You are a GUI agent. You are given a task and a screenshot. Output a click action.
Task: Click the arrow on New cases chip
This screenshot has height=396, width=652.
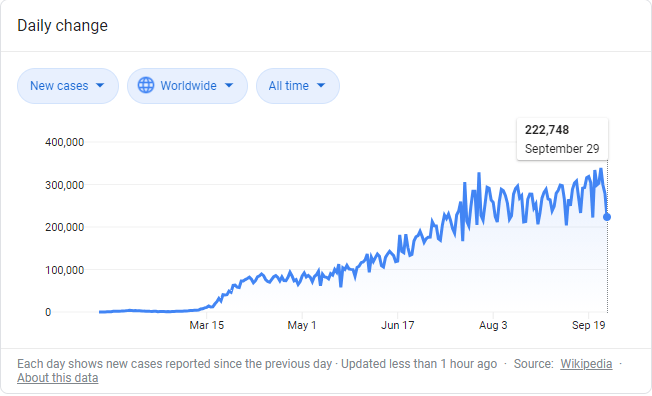pos(100,85)
